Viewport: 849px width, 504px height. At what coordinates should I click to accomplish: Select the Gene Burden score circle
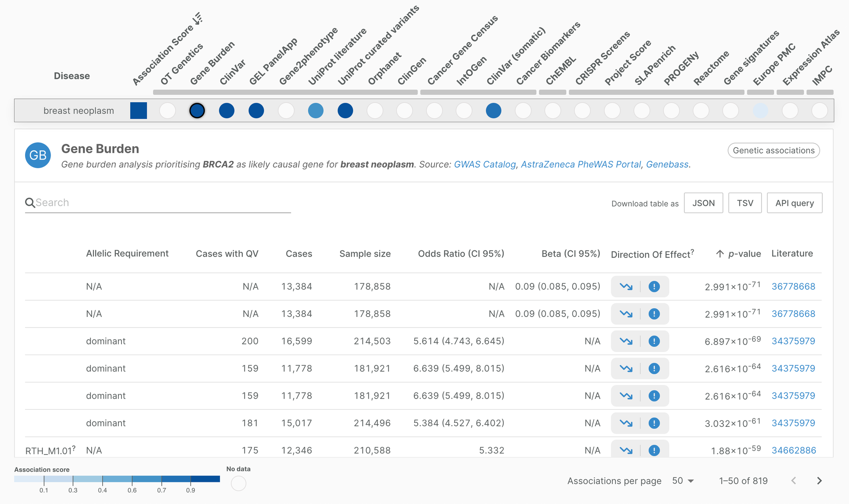tap(197, 111)
